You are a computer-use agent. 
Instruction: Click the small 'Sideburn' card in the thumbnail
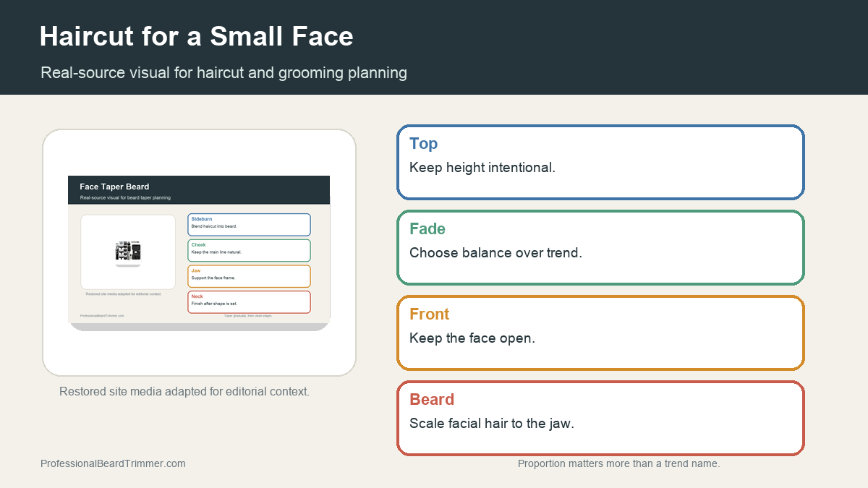pos(249,224)
